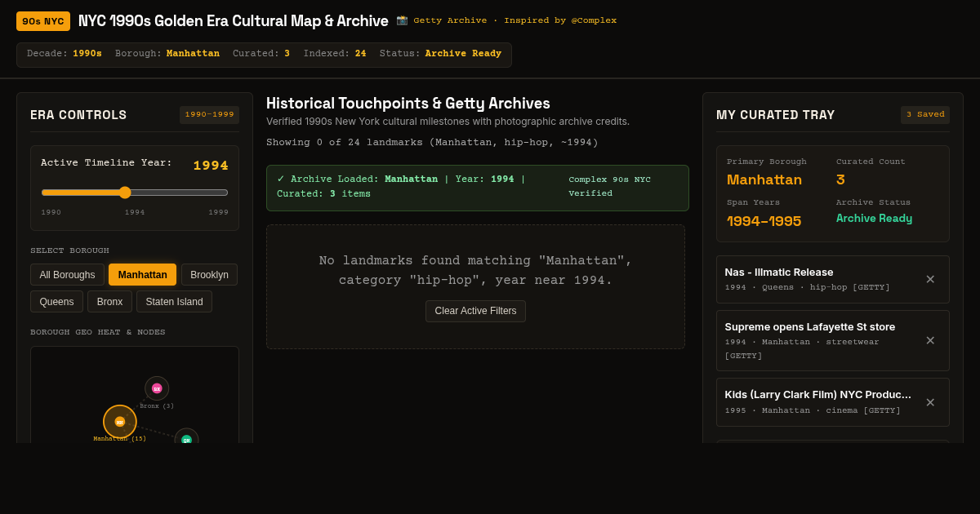Click the 1999 end of timeline slider

(x=218, y=212)
